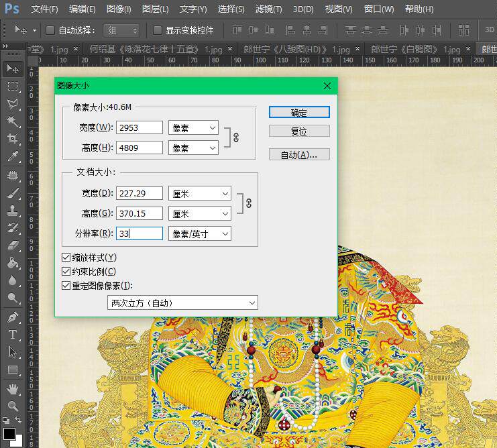Open the document width 厘米 unit dropdown
The width and height of the screenshot is (497, 448).
[200, 194]
